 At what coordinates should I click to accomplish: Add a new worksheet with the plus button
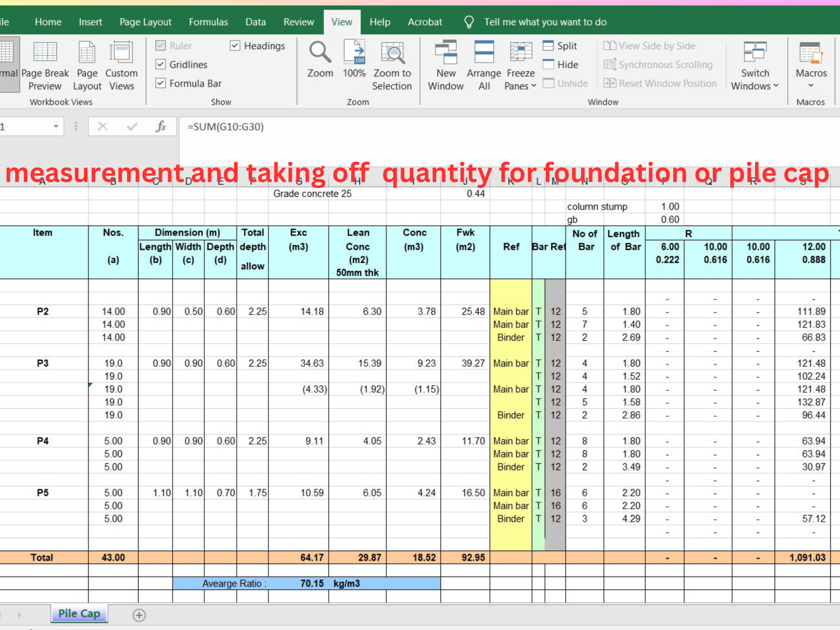pyautogui.click(x=139, y=614)
